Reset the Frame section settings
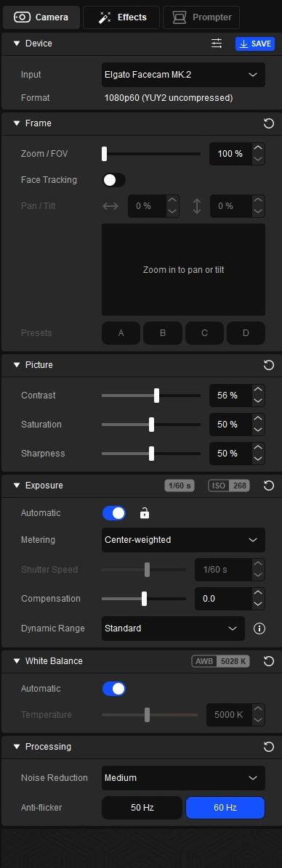Image resolution: width=282 pixels, height=868 pixels. click(x=269, y=123)
